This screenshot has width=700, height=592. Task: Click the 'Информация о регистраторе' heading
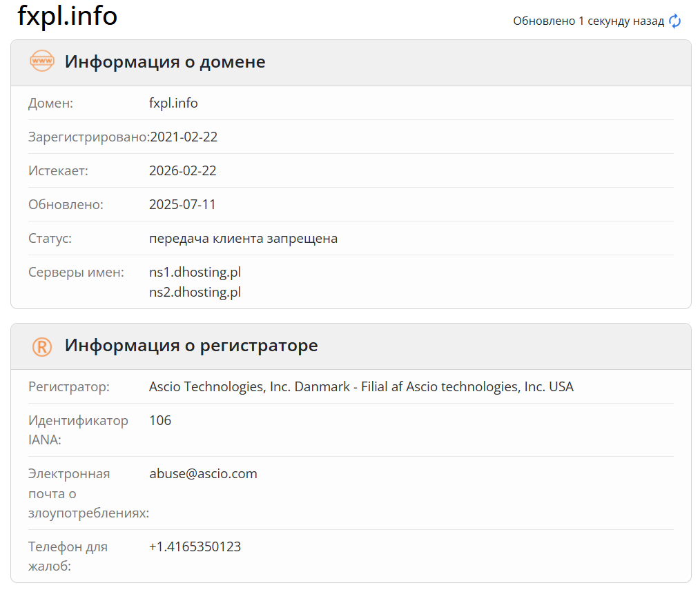(x=191, y=345)
